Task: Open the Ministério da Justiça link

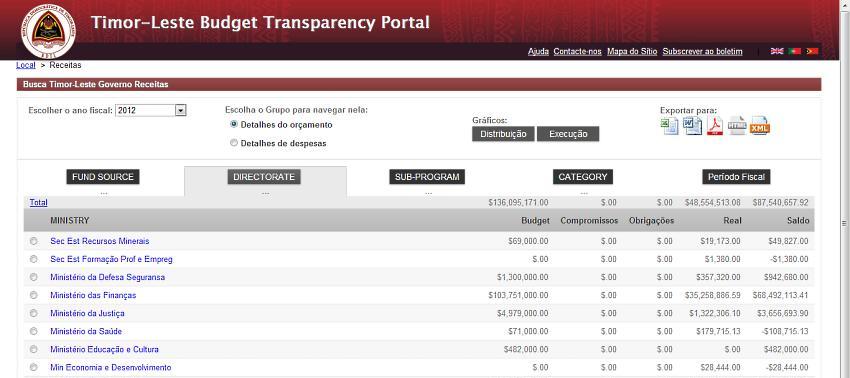Action: pyautogui.click(x=87, y=313)
